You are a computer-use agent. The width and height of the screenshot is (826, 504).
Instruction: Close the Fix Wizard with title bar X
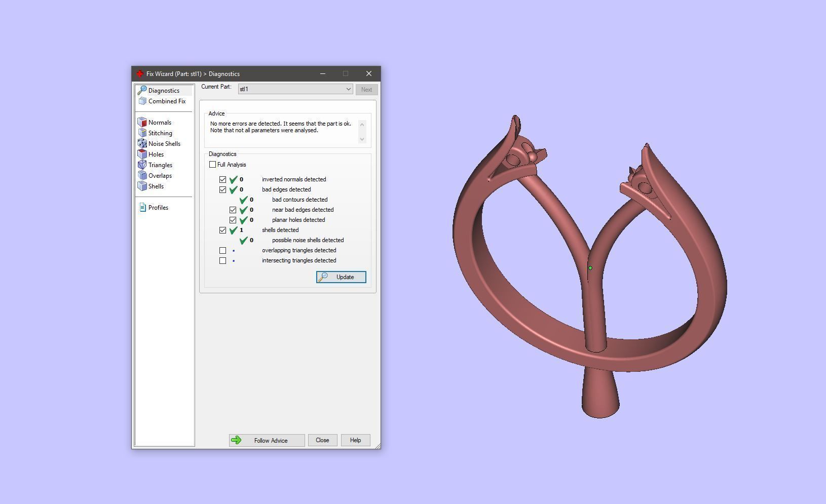point(369,74)
